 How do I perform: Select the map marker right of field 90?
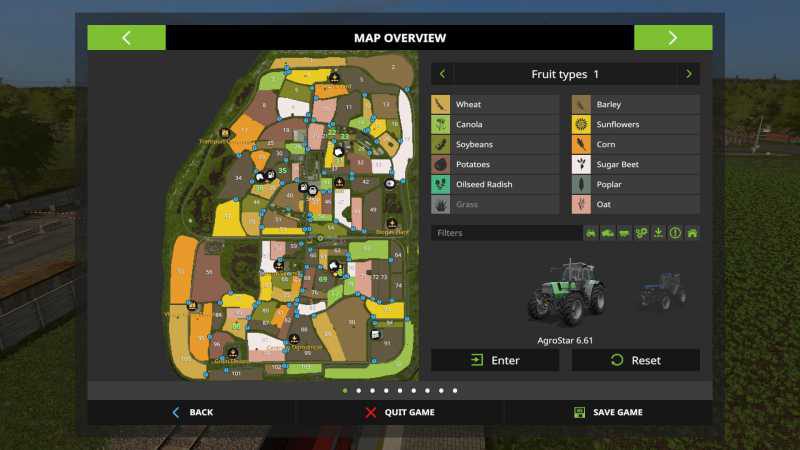coord(376,335)
